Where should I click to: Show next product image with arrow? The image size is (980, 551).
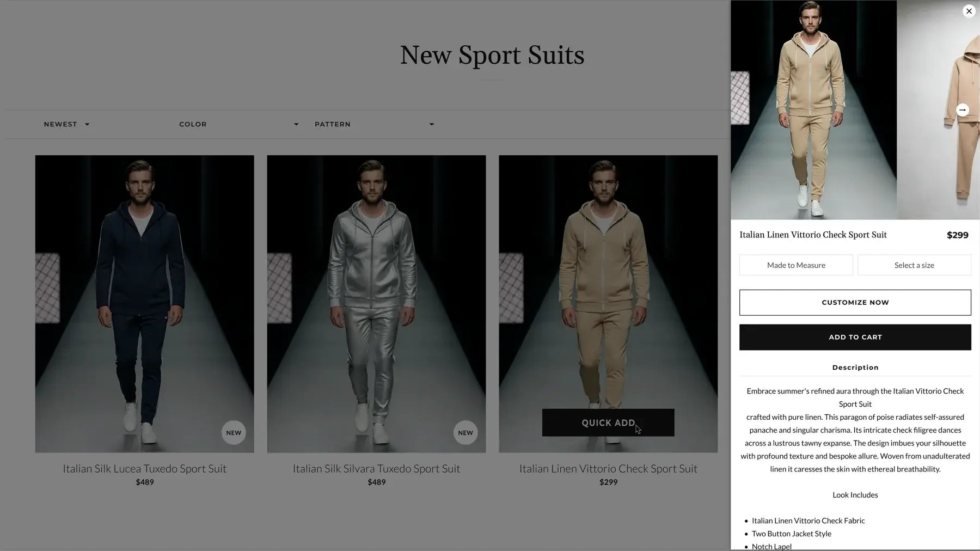pos(963,110)
